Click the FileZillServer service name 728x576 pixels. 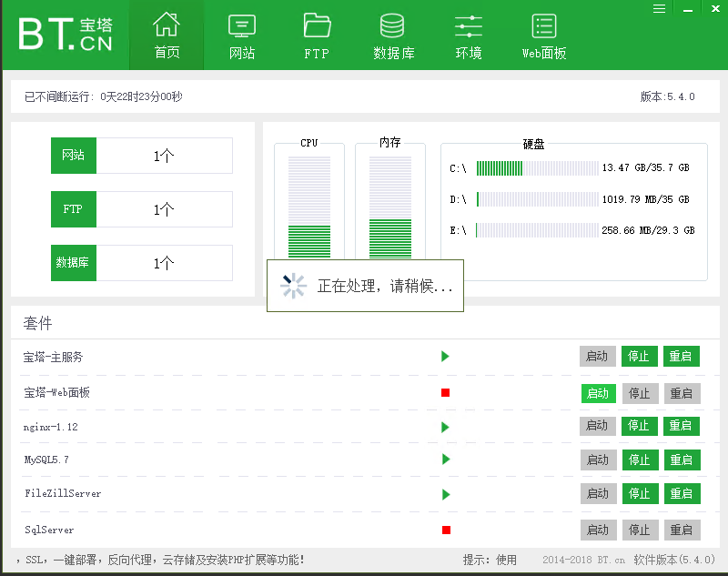[63, 493]
